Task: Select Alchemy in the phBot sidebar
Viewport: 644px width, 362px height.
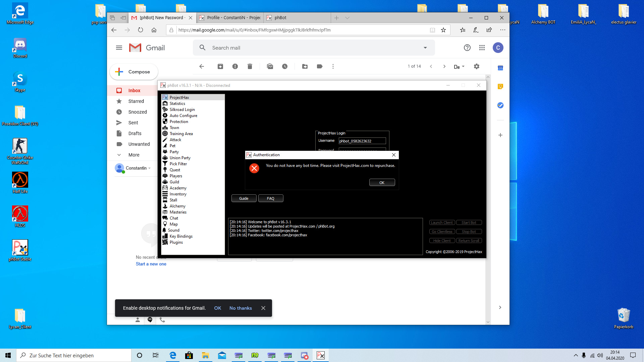Action: click(177, 206)
